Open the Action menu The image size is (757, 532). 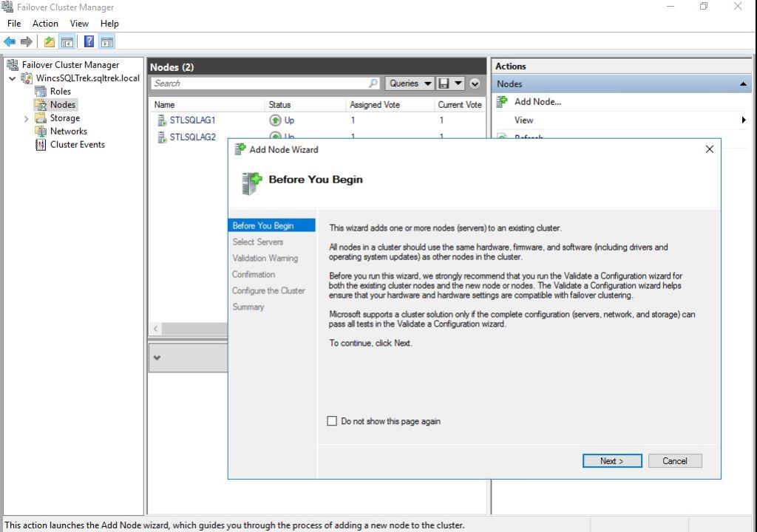click(x=45, y=24)
